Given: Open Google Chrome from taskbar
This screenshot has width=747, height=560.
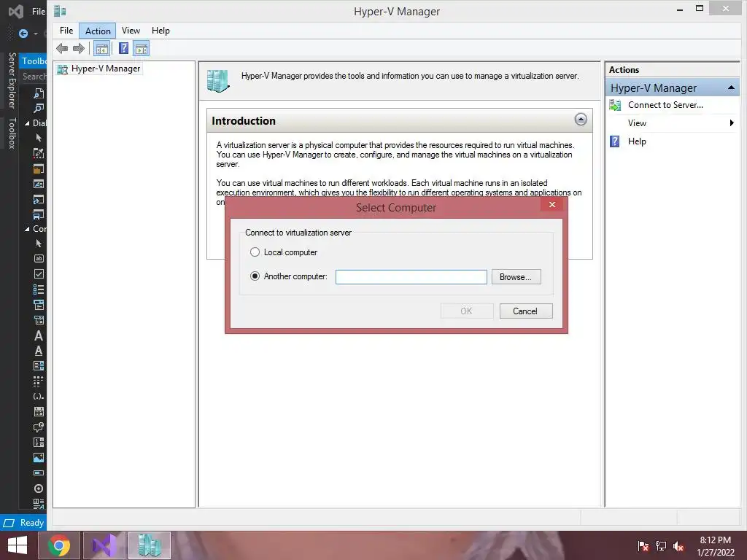Looking at the screenshot, I should coord(59,545).
